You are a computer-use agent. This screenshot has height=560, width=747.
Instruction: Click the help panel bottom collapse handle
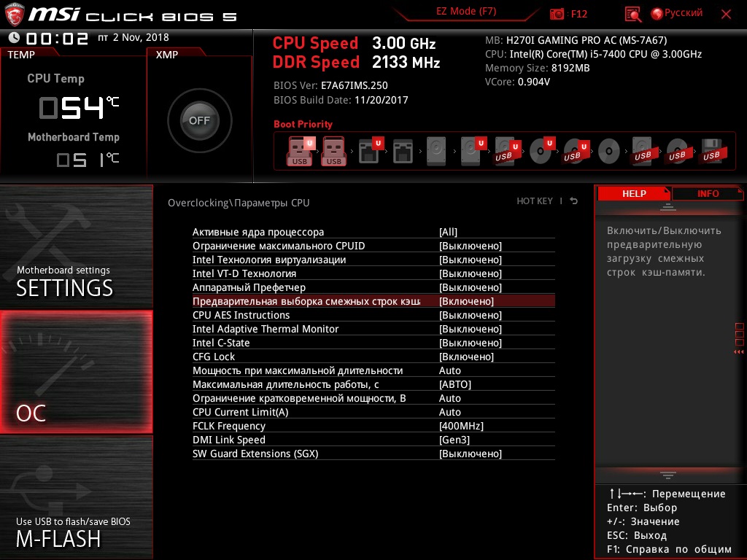click(x=668, y=475)
